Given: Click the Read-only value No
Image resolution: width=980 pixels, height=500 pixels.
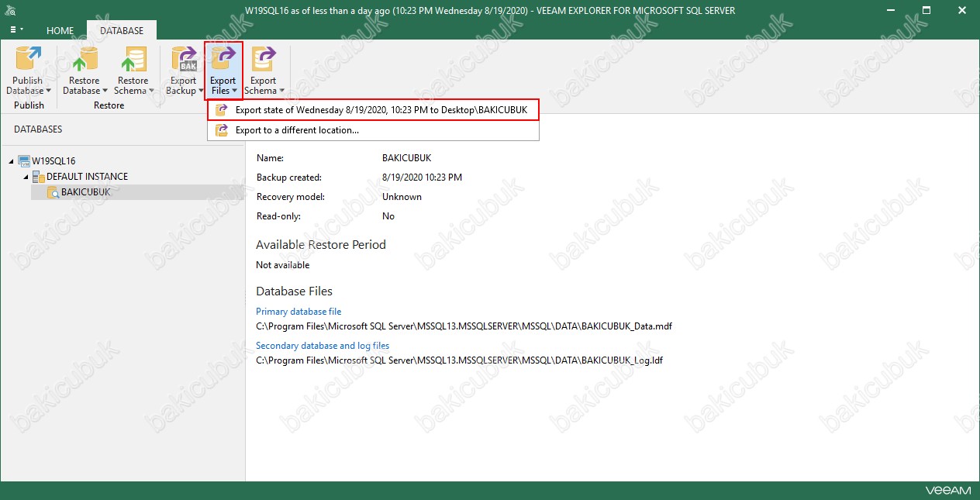Looking at the screenshot, I should point(388,216).
